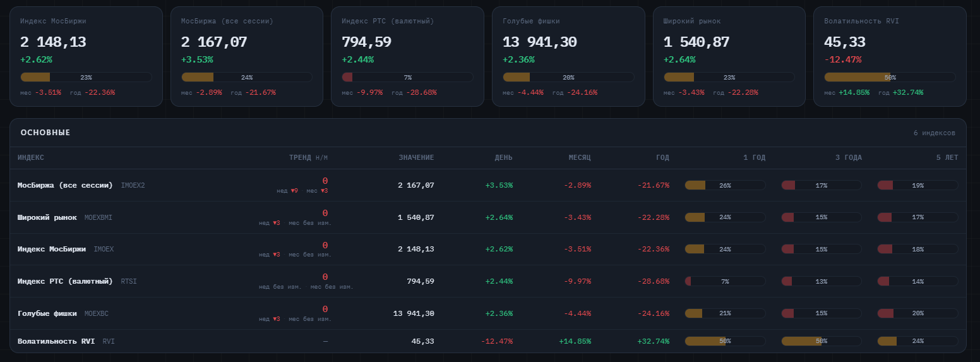Click the 3-year 50% bar in RVI row
Screen dimensions: 980x362
click(x=822, y=341)
